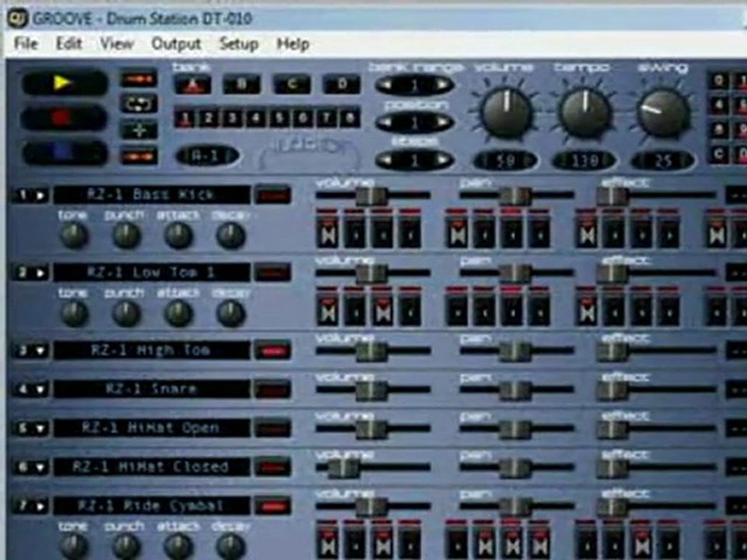Select bank B
The width and height of the screenshot is (747, 560).
coord(242,85)
